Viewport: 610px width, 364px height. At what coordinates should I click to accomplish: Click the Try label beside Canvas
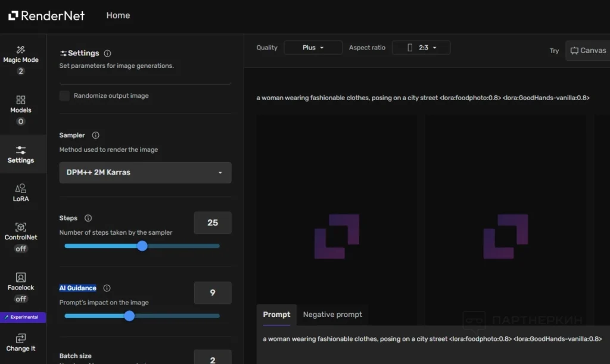[555, 51]
